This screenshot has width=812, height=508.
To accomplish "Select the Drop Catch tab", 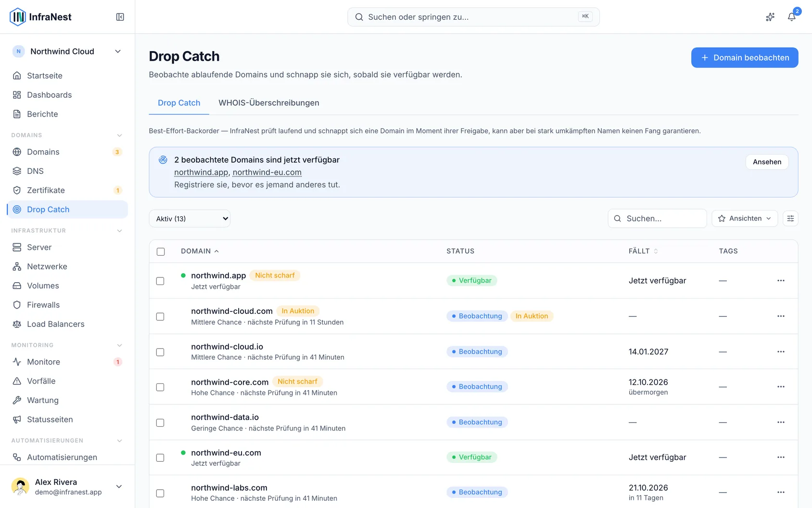I will 179,103.
